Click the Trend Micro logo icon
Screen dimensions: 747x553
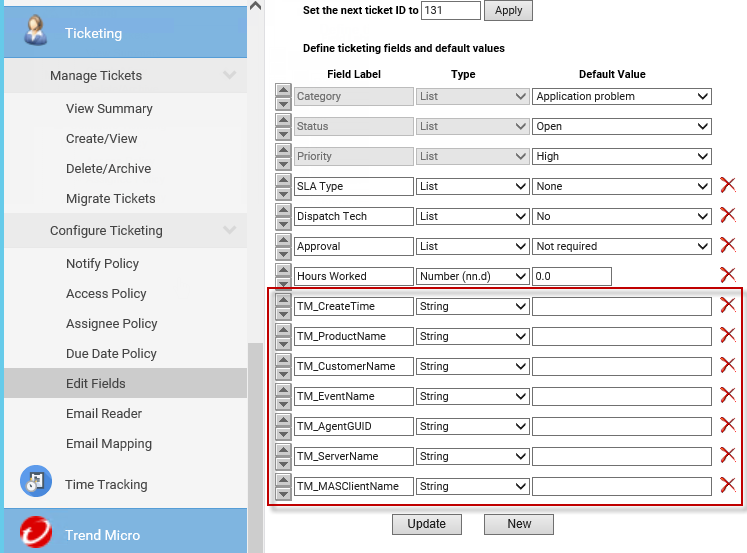coord(36,534)
